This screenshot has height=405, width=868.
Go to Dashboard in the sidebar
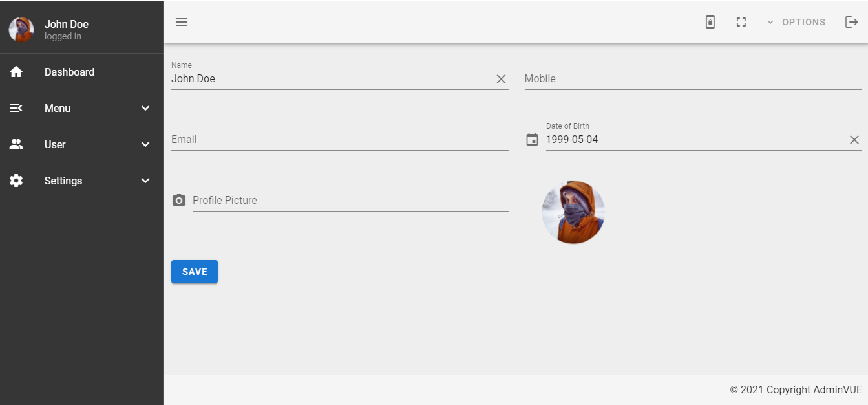69,72
